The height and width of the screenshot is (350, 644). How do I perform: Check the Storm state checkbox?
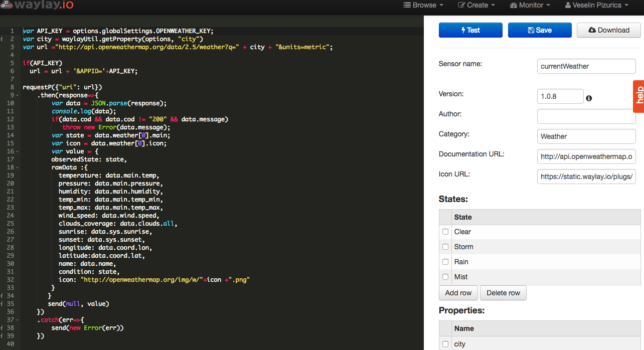pyautogui.click(x=445, y=247)
